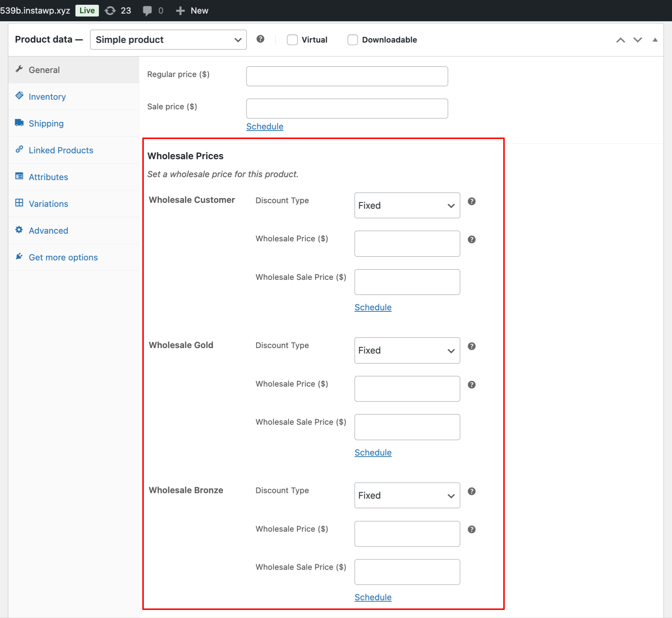This screenshot has height=618, width=672.
Task: Click Schedule link under Wholesale Bronze
Action: coord(373,597)
